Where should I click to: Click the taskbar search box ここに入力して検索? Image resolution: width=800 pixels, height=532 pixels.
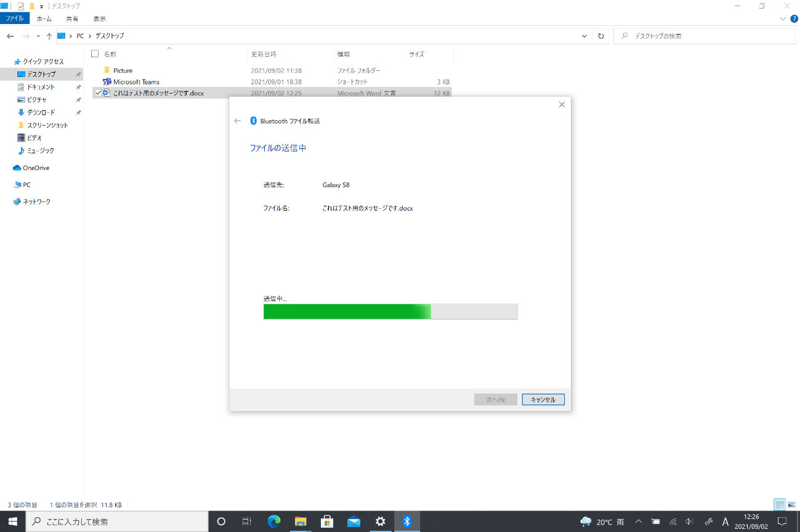[x=117, y=522]
